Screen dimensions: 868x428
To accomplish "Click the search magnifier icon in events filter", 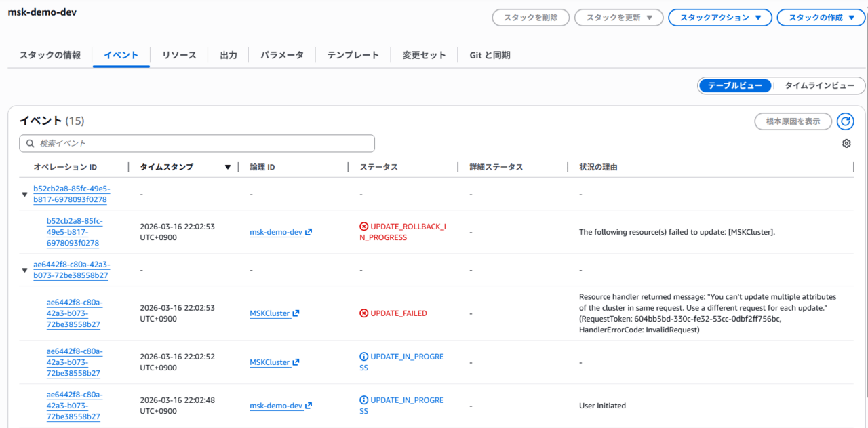I will [31, 143].
